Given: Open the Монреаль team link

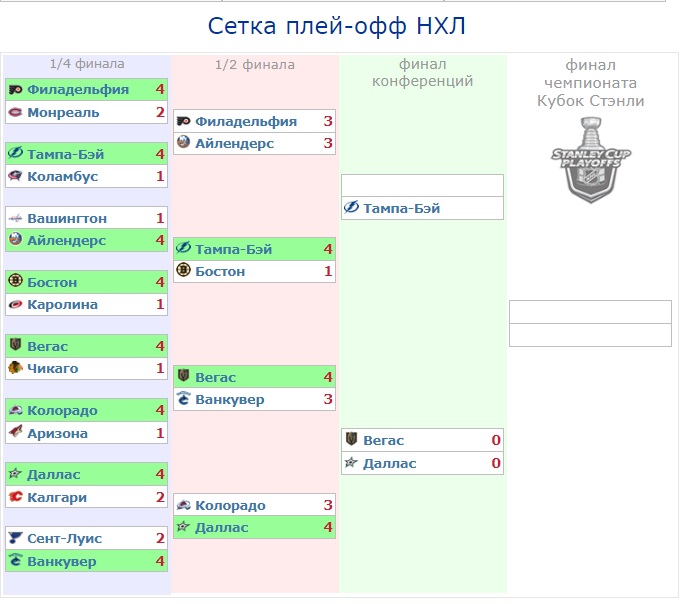Looking at the screenshot, I should point(63,112).
